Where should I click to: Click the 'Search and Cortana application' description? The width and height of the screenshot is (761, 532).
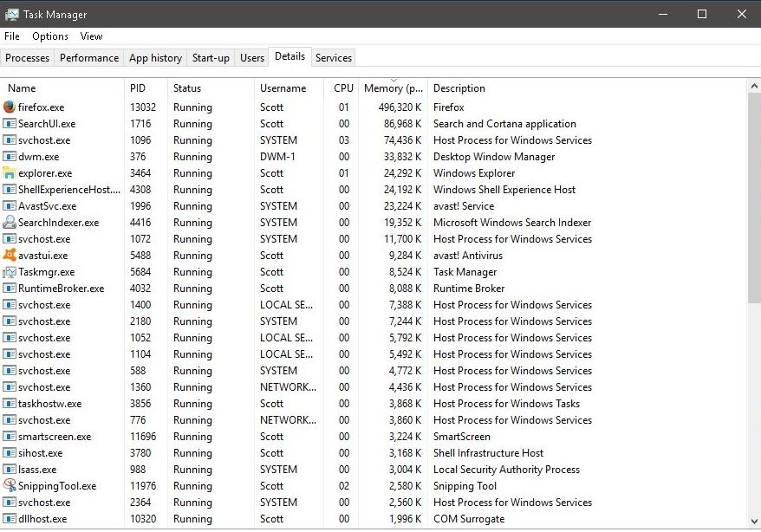point(504,124)
